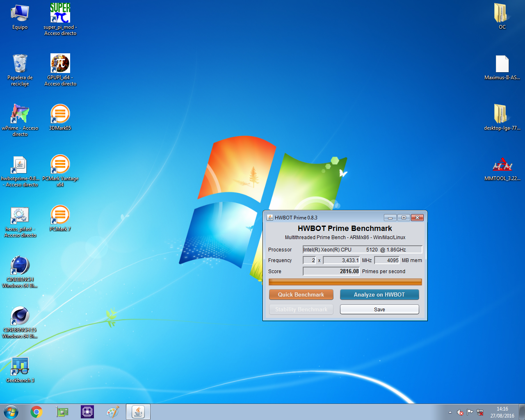Open the purple CPU chip taskbar icon
Viewport: 525px width, 420px height.
(87, 412)
